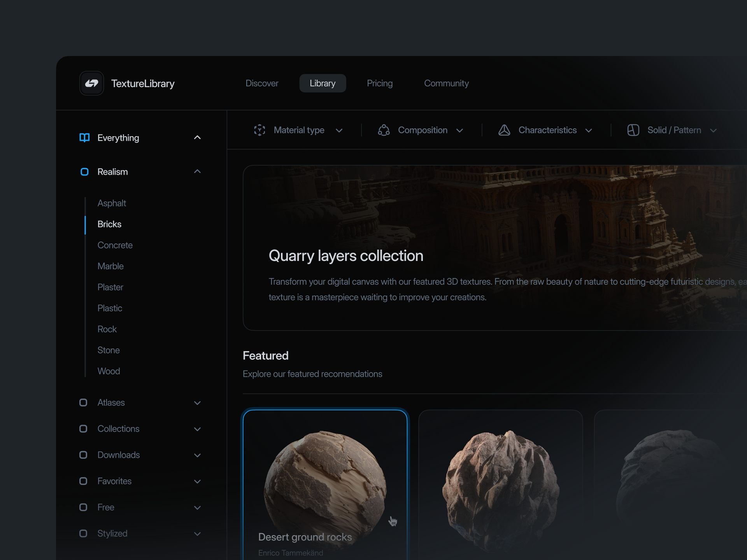Click the Material type filter label
The image size is (747, 560).
299,130
